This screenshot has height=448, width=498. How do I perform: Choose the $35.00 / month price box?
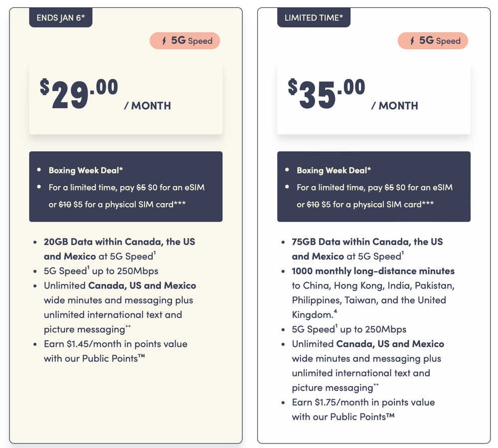click(373, 98)
